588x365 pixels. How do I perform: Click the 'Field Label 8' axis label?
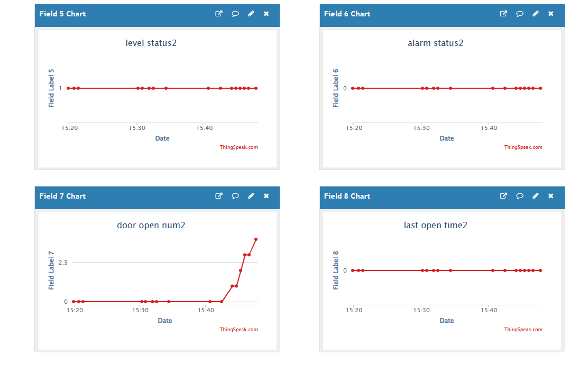coord(336,270)
